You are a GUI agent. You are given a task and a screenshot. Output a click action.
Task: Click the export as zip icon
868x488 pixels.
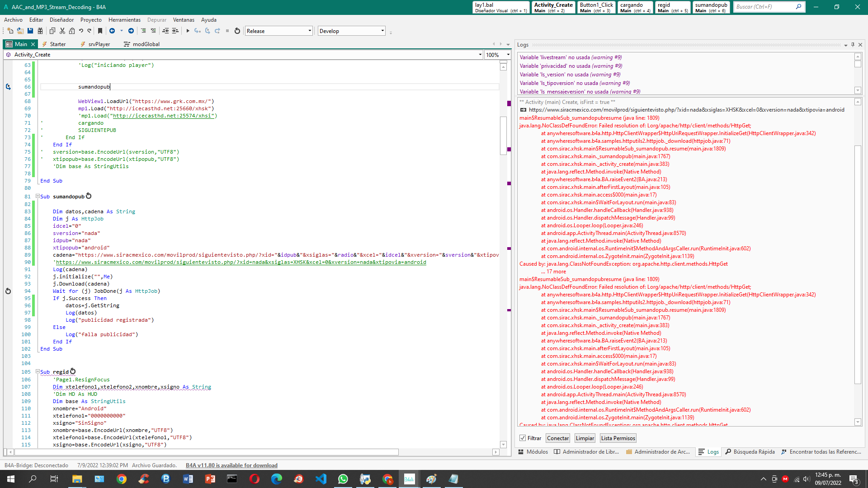(x=40, y=31)
